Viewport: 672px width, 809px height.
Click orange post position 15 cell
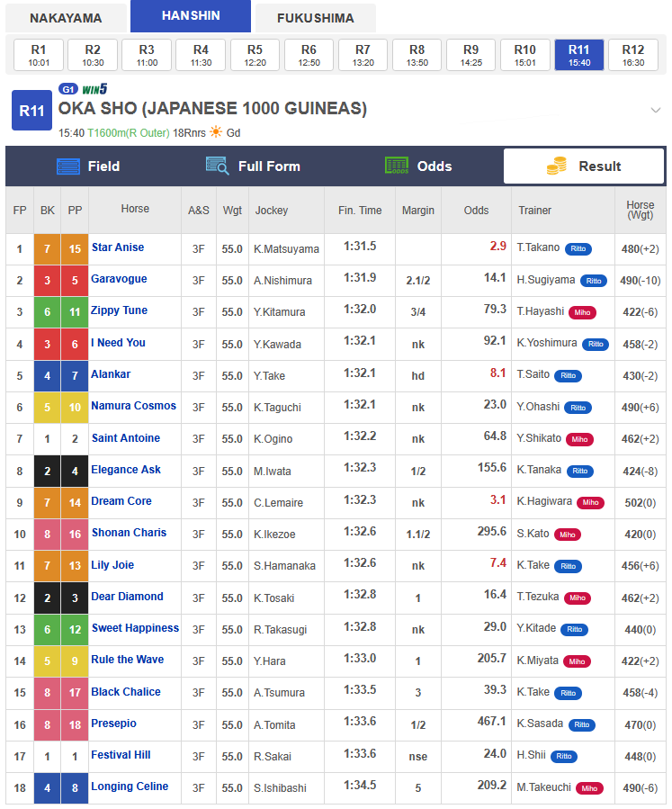75,249
